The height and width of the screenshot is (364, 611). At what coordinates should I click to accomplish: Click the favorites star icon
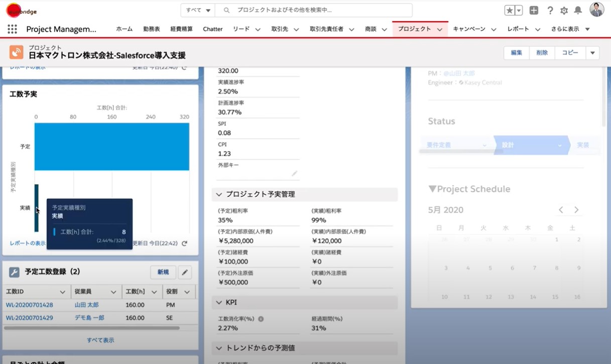pos(510,10)
